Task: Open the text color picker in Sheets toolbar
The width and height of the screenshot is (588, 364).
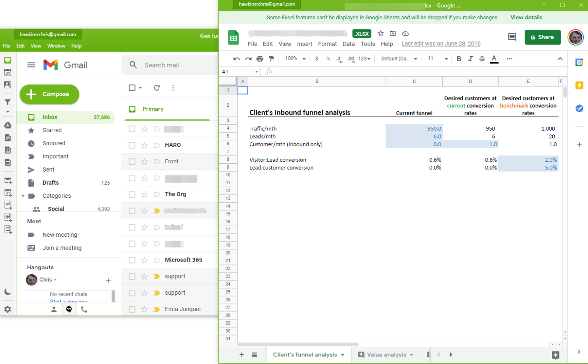Action: [494, 59]
